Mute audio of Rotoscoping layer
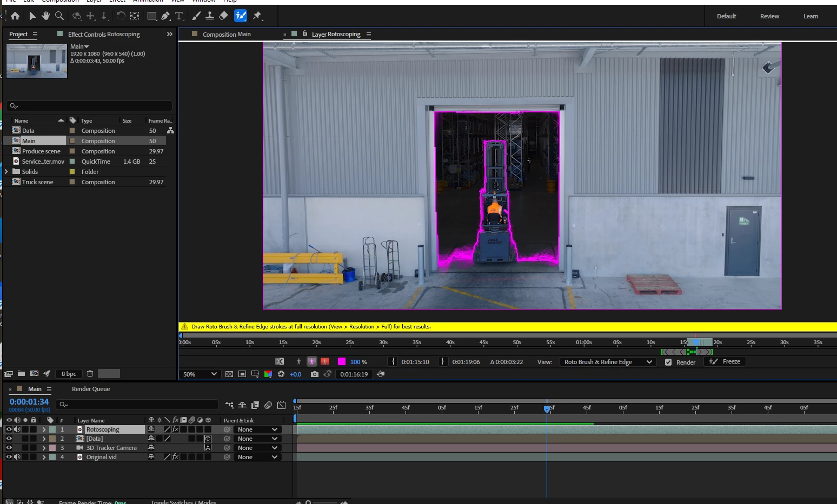This screenshot has width=837, height=504. click(x=17, y=429)
